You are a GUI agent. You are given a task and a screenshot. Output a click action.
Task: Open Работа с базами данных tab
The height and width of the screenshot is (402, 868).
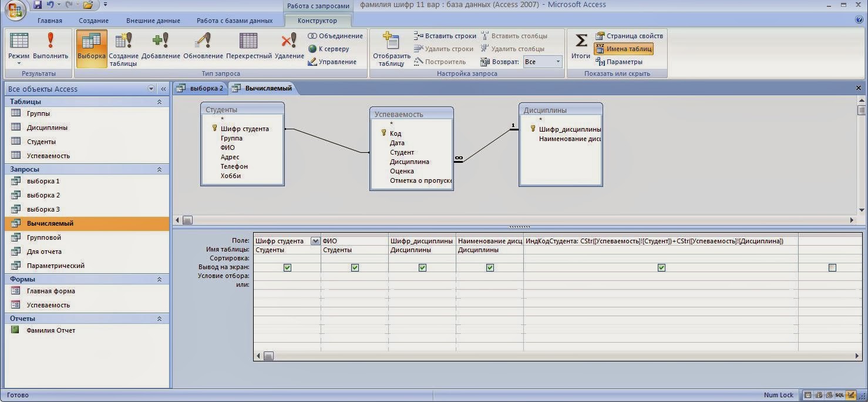click(x=234, y=21)
